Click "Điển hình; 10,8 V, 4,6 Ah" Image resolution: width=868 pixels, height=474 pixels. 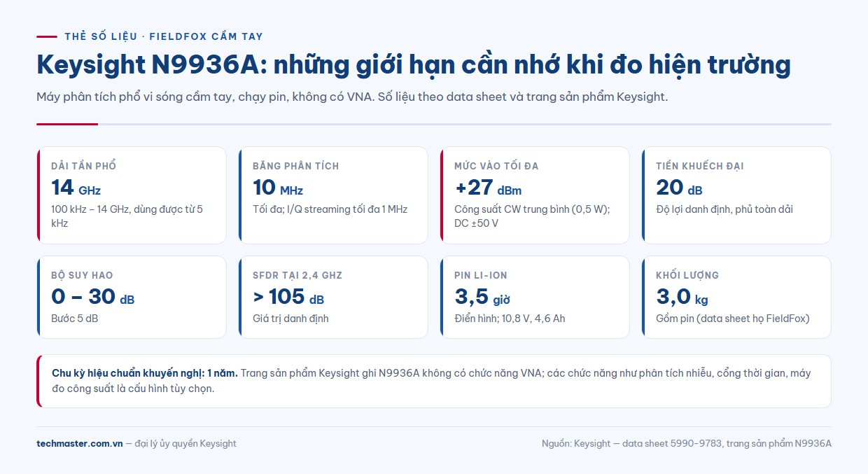click(x=510, y=319)
